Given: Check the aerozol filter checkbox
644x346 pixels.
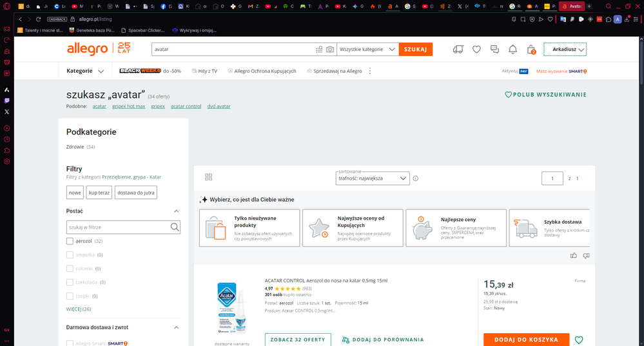Looking at the screenshot, I should [x=70, y=241].
